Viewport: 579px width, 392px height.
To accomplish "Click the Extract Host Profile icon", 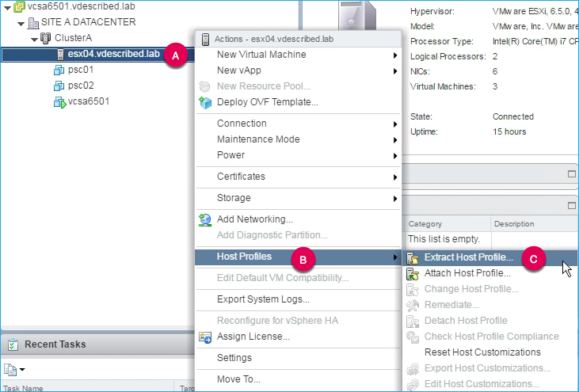I will (x=413, y=258).
